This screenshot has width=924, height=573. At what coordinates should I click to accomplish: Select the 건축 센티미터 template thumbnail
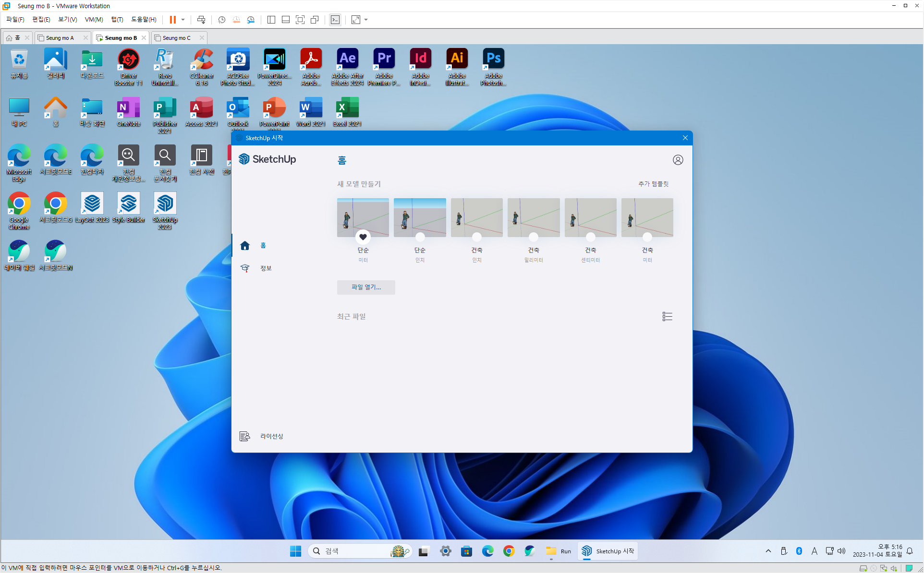[x=590, y=217]
